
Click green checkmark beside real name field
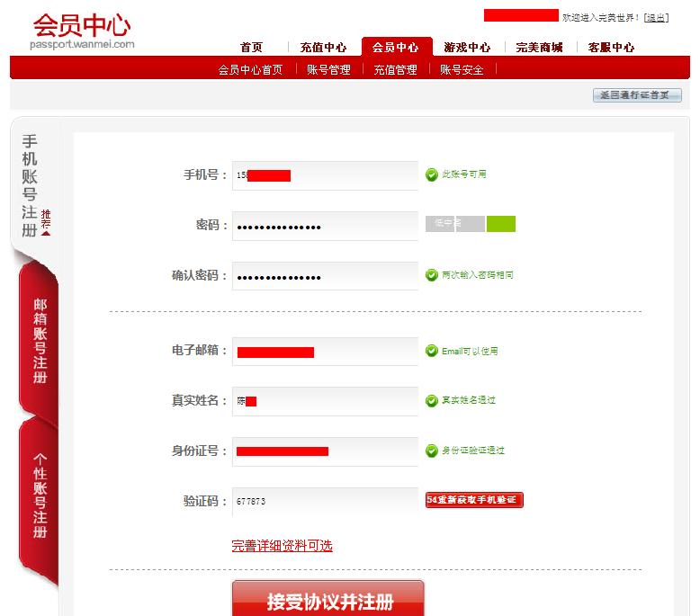(431, 400)
